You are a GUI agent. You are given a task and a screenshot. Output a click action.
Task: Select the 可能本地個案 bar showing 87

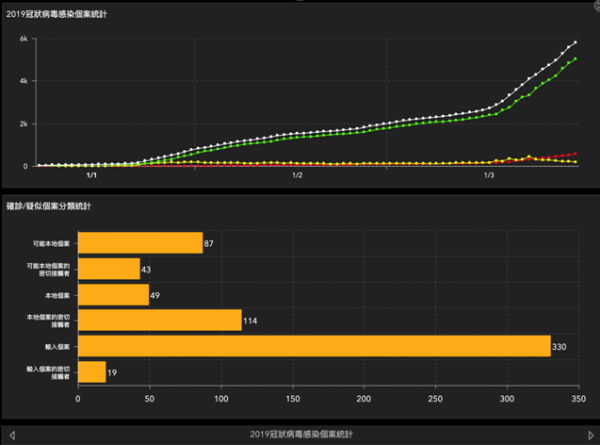(140, 243)
